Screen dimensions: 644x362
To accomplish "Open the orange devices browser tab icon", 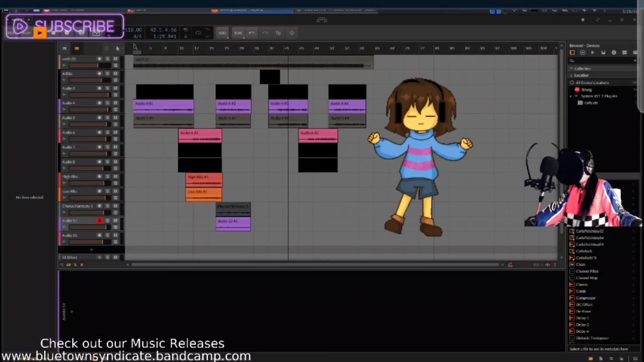I will [x=572, y=53].
